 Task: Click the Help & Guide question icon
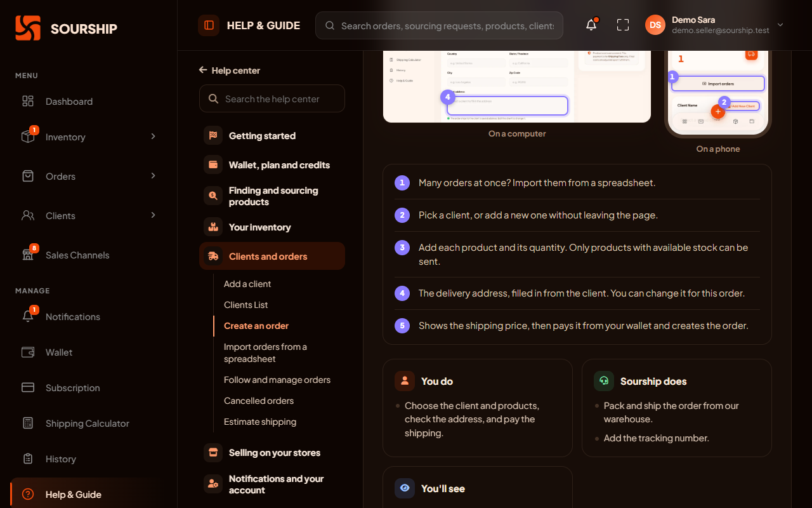click(x=28, y=495)
